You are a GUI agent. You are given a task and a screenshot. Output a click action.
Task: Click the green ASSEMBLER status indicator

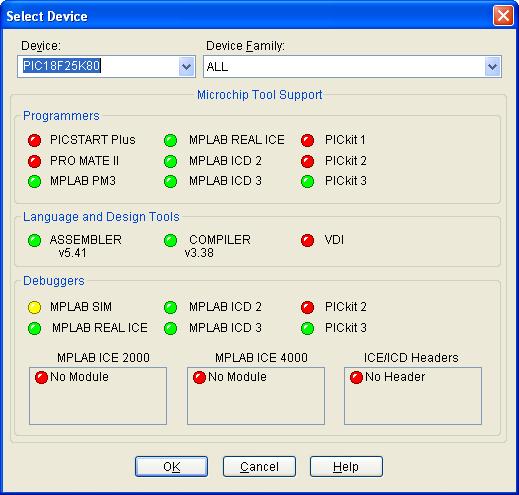pyautogui.click(x=34, y=240)
